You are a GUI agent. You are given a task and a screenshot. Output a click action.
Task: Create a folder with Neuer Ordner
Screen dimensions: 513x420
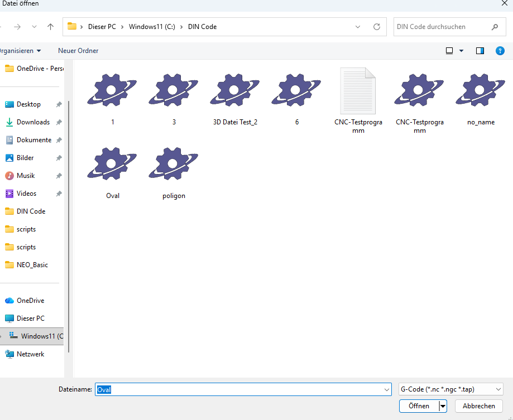point(78,51)
